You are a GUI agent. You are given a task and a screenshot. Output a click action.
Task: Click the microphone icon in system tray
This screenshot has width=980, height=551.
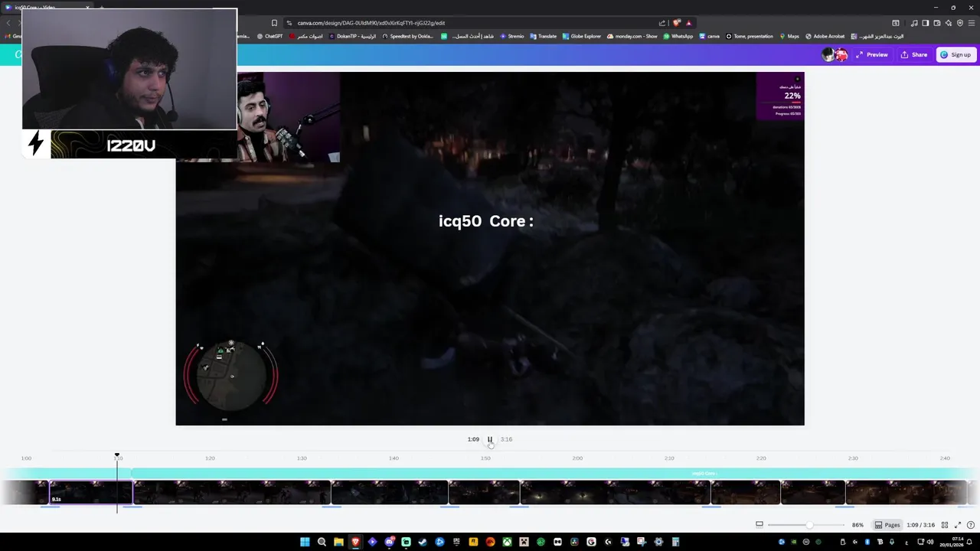(x=892, y=542)
